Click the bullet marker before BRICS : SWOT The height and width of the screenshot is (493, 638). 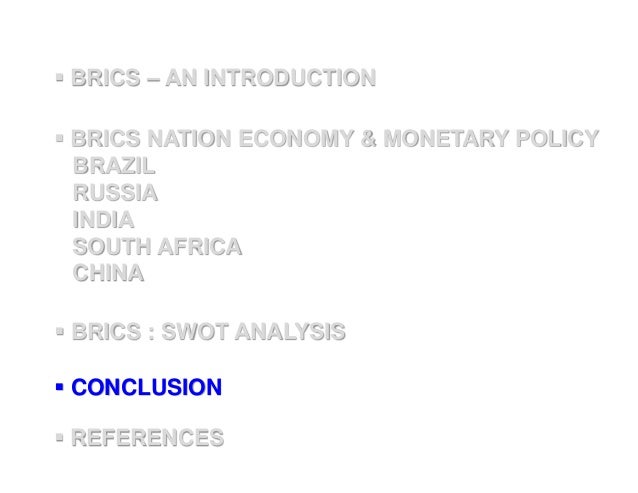tap(60, 331)
